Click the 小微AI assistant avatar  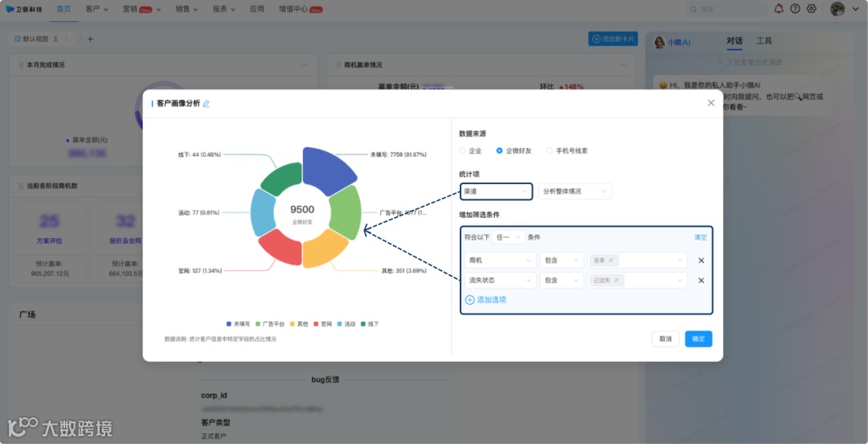659,42
